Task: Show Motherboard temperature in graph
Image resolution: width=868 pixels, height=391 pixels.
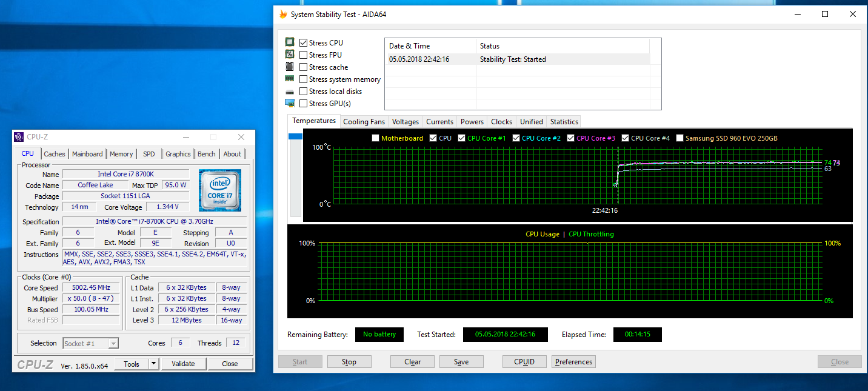Action: point(375,138)
